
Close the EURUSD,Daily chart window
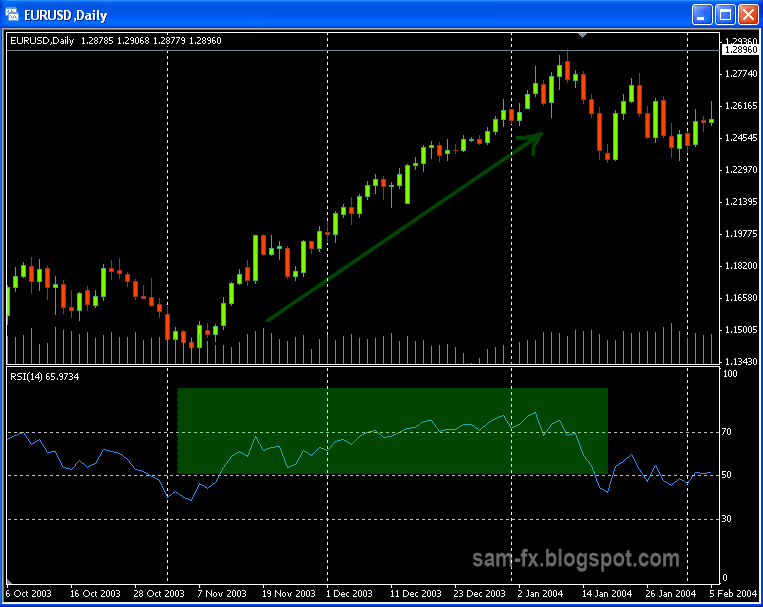pos(748,15)
